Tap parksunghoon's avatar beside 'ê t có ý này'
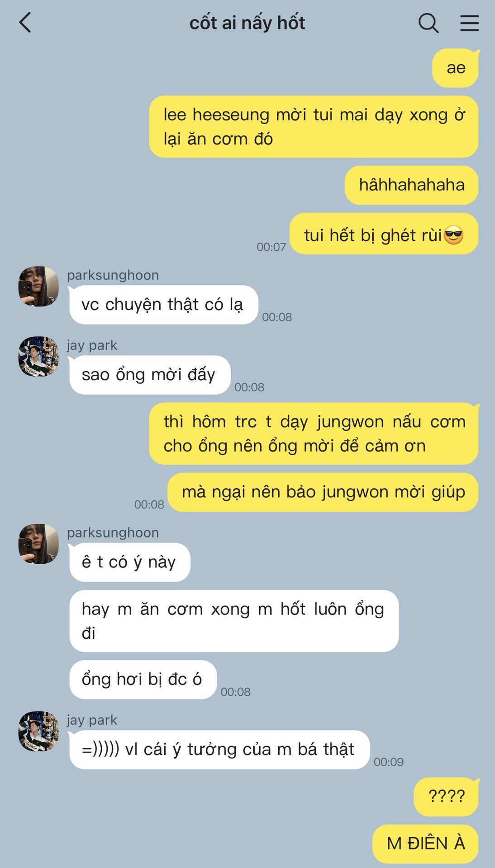The width and height of the screenshot is (495, 868). tap(38, 544)
